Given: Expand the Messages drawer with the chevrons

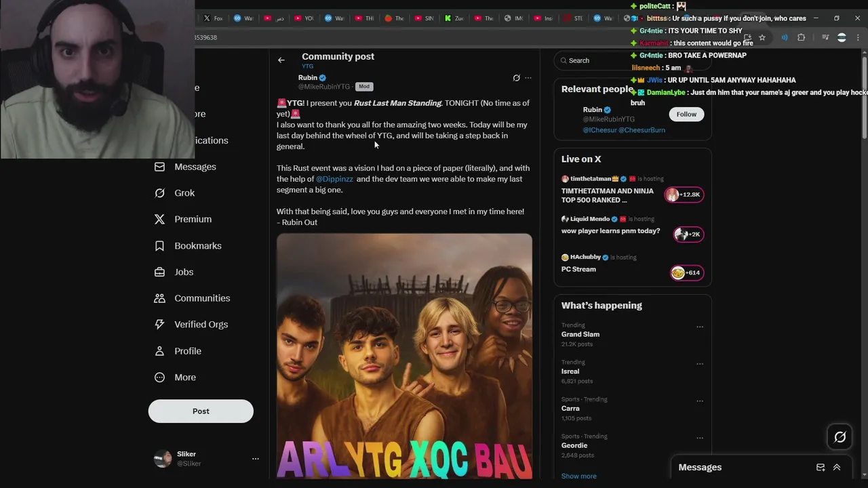Looking at the screenshot, I should click(837, 468).
